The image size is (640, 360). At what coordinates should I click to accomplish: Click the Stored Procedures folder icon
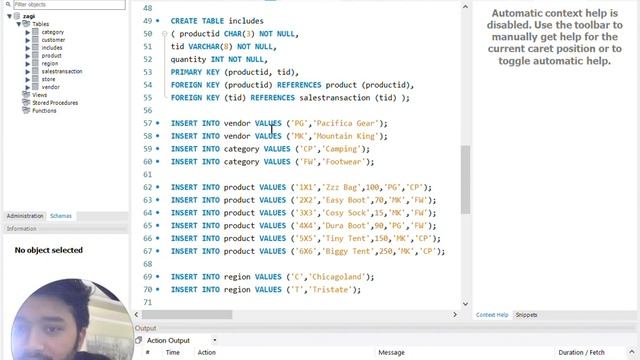26,102
